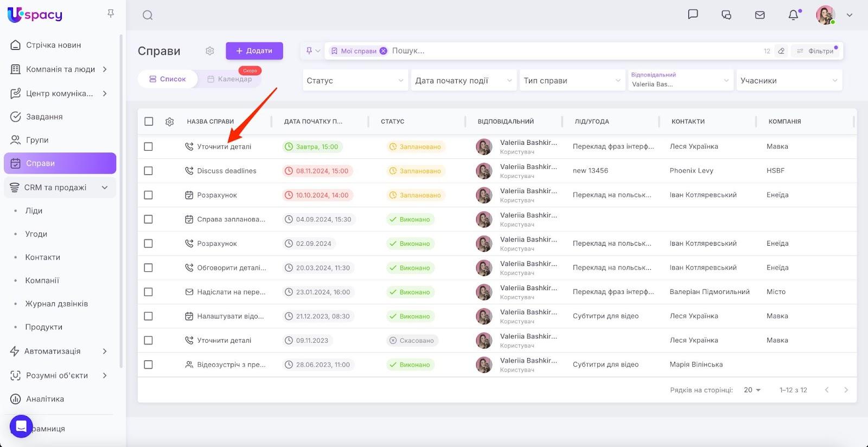Click the Додати button

pos(254,51)
